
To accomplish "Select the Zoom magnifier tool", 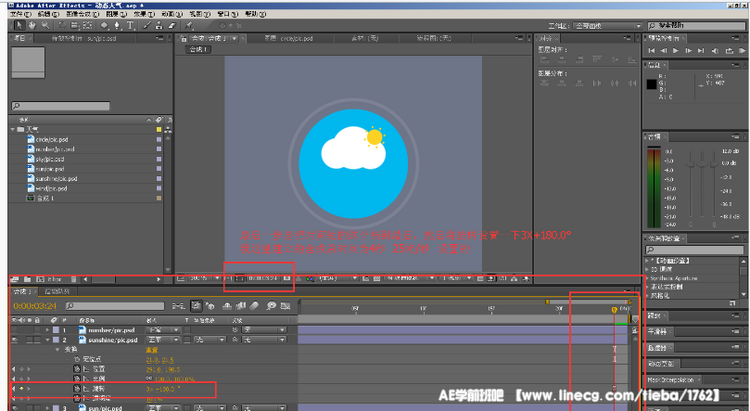I will coord(45,25).
